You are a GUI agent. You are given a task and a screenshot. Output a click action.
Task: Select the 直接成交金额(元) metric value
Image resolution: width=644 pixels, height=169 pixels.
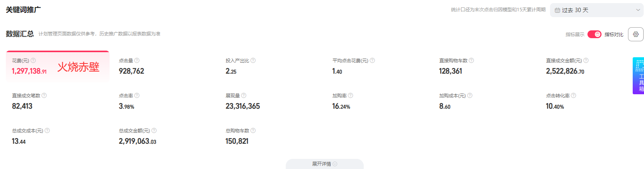click(565, 71)
